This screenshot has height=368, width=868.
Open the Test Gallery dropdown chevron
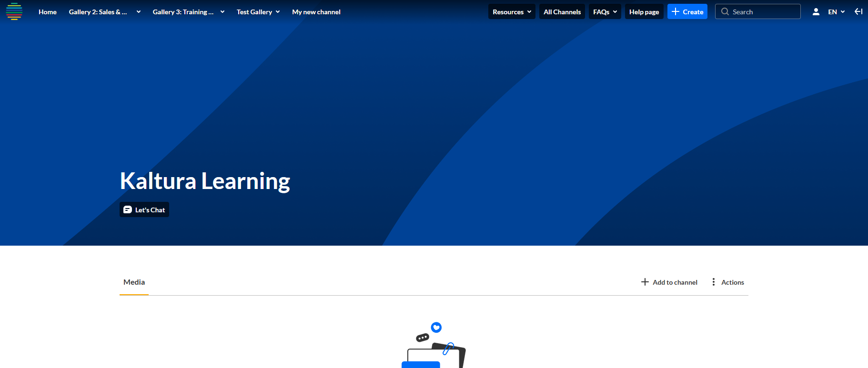(x=278, y=12)
